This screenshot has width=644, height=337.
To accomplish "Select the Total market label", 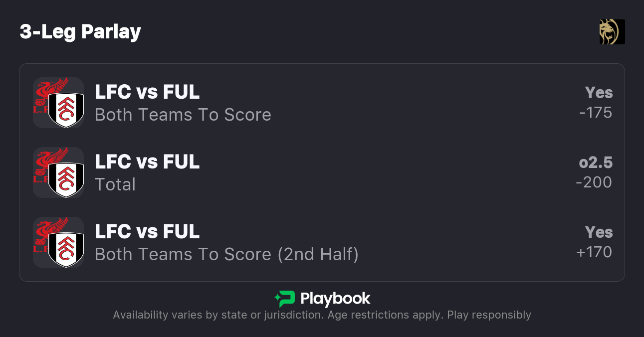I will [x=115, y=184].
